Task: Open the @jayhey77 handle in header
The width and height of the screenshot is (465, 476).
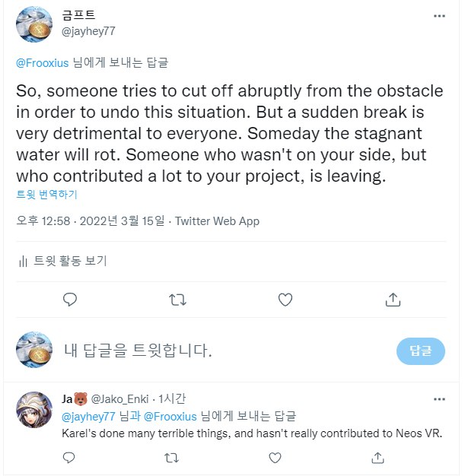Action: click(89, 30)
